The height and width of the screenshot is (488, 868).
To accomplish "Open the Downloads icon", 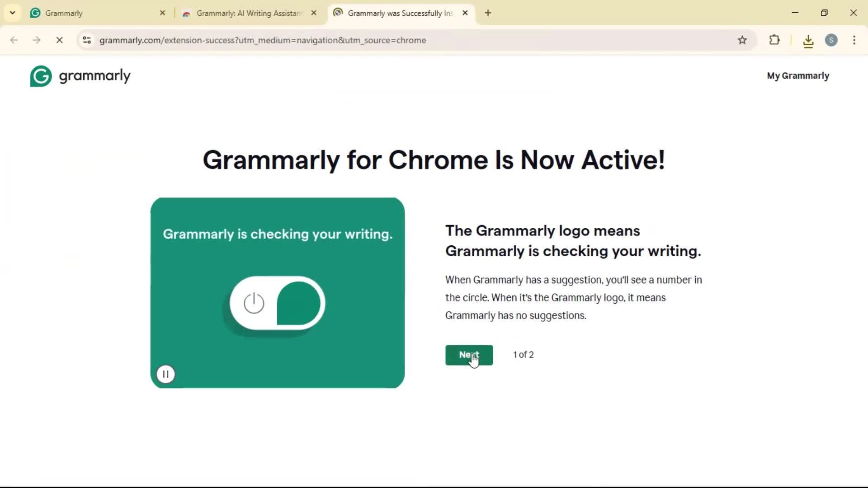I will point(808,41).
